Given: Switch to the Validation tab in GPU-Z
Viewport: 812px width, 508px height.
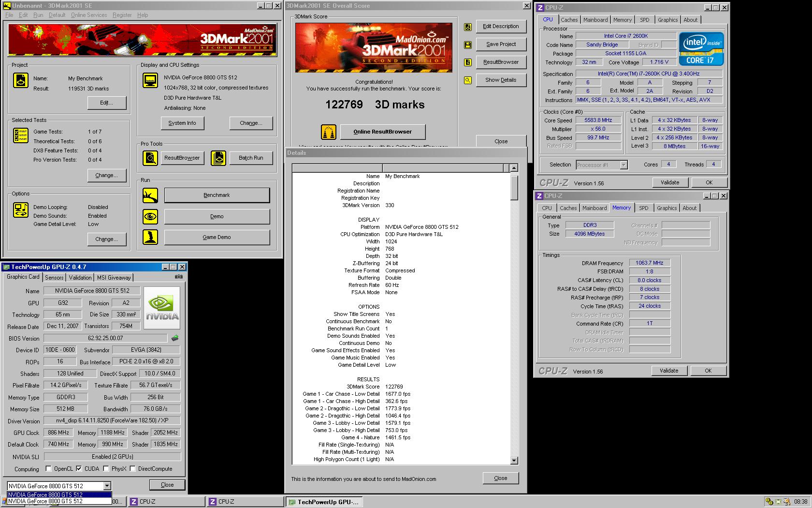Looking at the screenshot, I should pos(80,278).
